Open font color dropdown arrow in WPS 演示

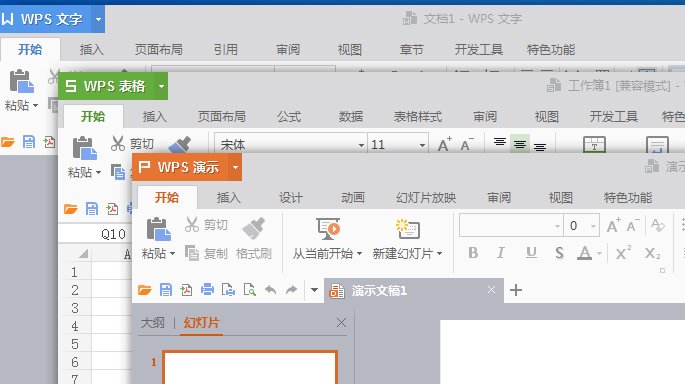pyautogui.click(x=599, y=253)
